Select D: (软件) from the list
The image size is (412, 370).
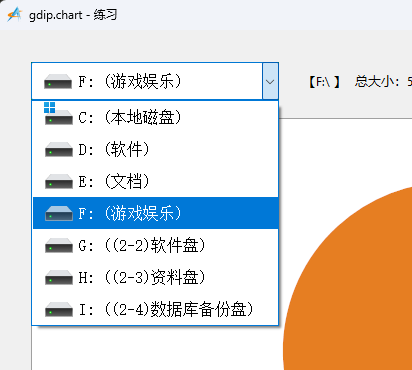pyautogui.click(x=156, y=149)
